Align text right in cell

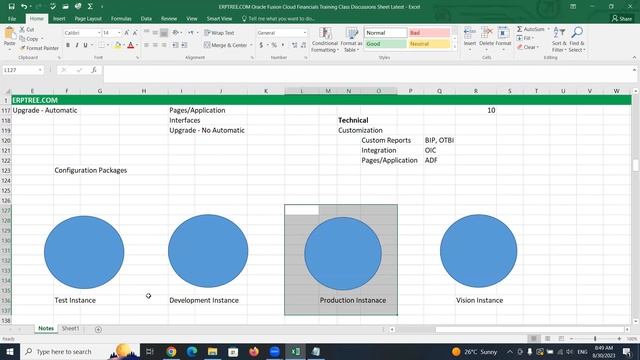[x=164, y=45]
